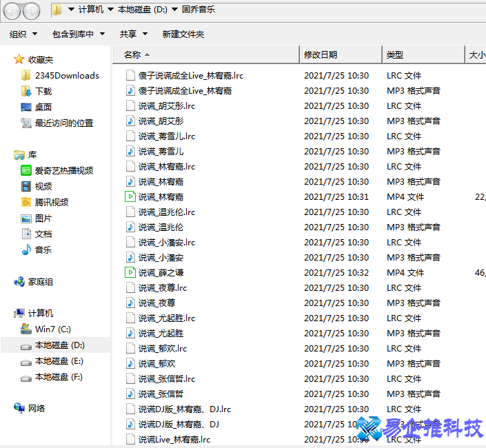The height and width of the screenshot is (448, 486).
Task: Click MP3 icon of 说谎_胡艾彤
Action: coord(130,121)
